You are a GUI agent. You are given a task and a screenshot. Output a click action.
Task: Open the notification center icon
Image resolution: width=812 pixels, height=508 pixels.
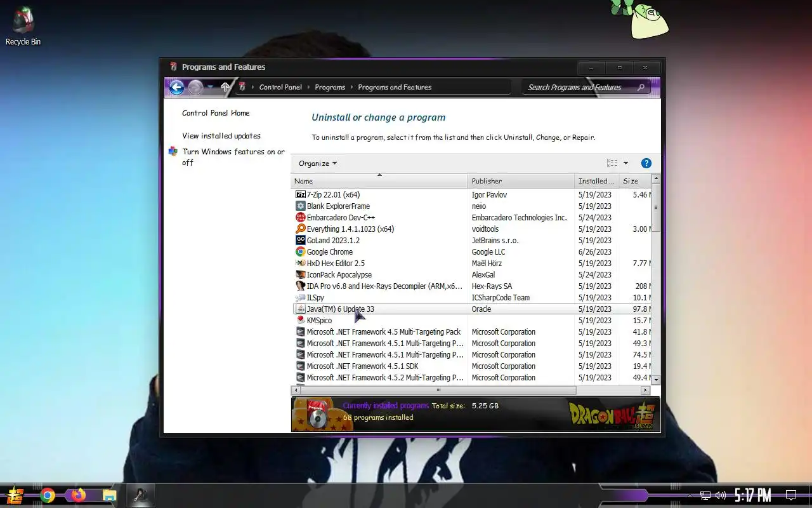click(791, 495)
